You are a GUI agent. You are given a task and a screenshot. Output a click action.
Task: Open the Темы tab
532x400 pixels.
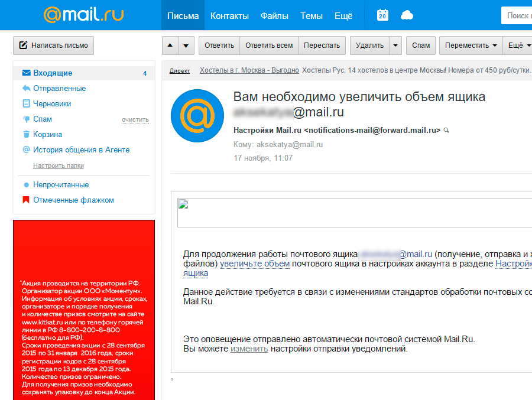click(x=311, y=15)
